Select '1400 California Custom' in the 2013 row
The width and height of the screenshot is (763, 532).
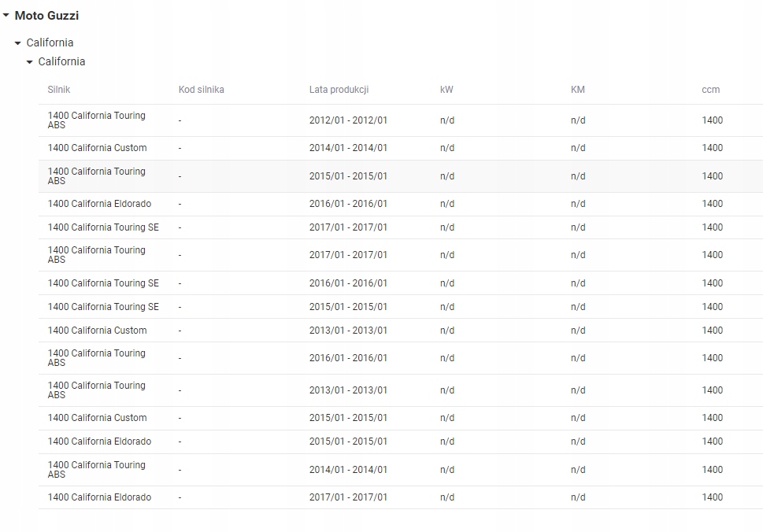tap(98, 331)
